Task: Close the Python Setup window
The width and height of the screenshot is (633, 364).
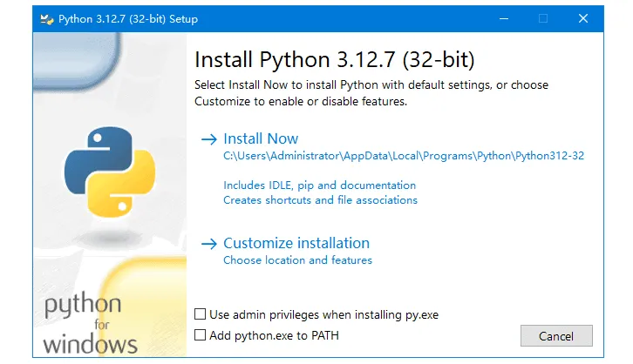Action: click(x=582, y=18)
